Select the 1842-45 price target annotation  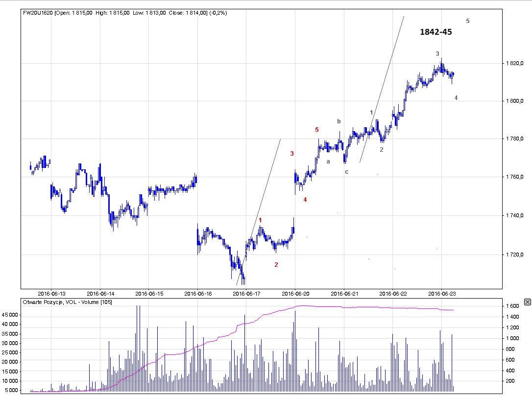436,32
